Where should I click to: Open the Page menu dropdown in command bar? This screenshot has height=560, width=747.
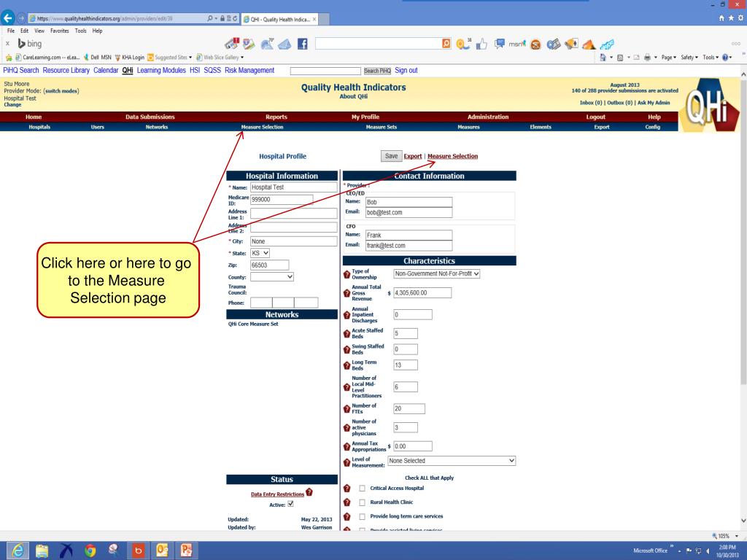(669, 57)
